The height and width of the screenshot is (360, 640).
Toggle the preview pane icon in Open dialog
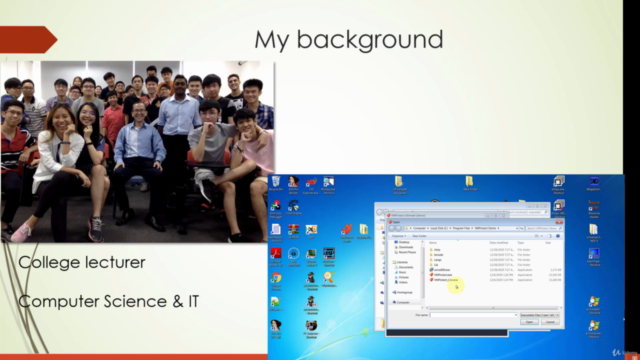(x=549, y=236)
